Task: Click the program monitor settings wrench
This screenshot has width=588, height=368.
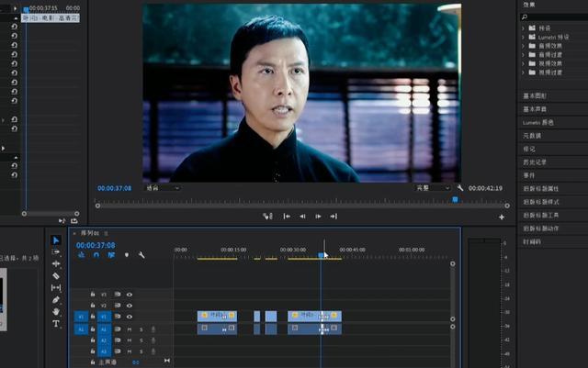Action: pos(460,188)
